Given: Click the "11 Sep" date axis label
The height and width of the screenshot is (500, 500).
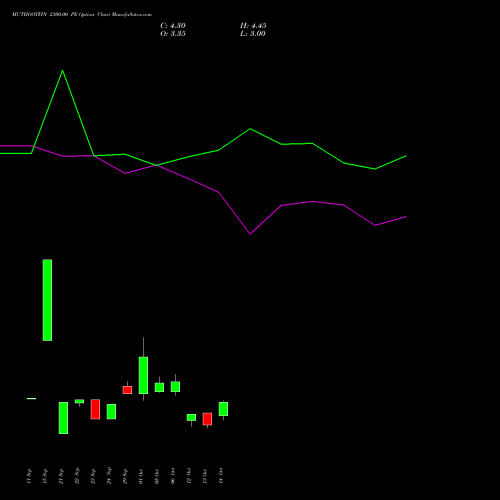Looking at the screenshot, I should pyautogui.click(x=29, y=476).
